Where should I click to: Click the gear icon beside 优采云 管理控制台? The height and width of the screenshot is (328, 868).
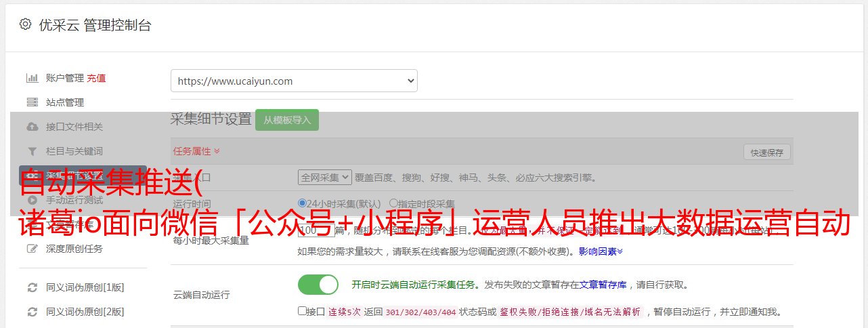tap(25, 24)
